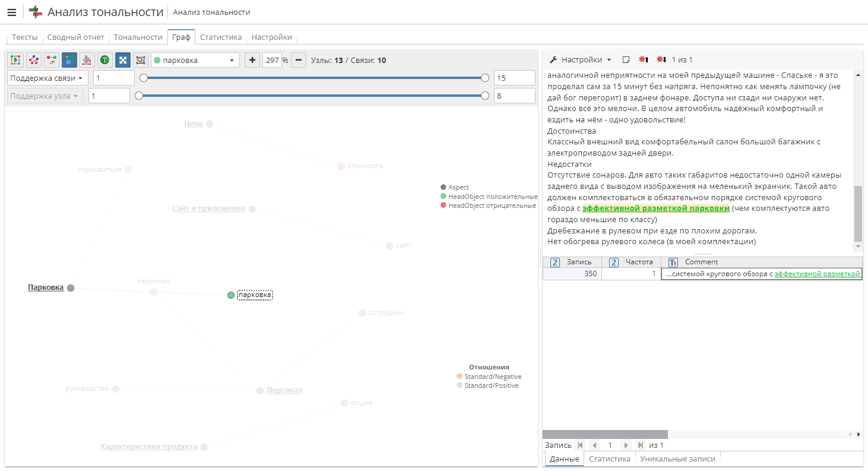Zoom out with the minus button
Screen dimensions: 868x471
(x=299, y=60)
